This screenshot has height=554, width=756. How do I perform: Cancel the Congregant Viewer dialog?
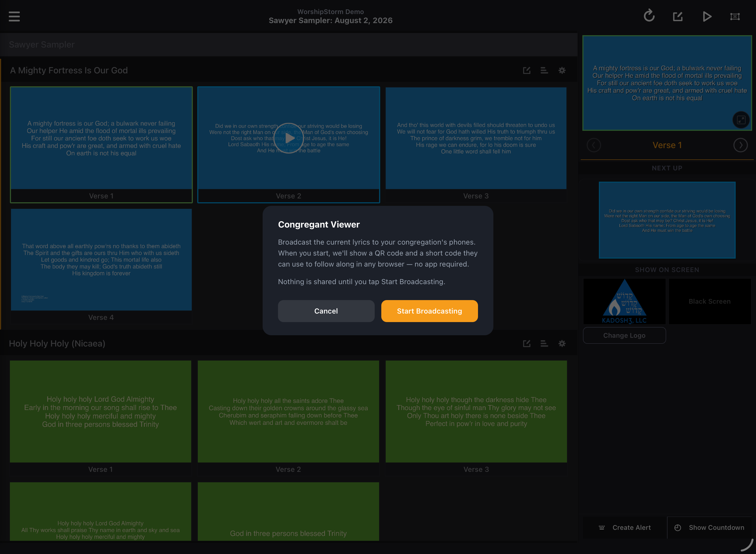pyautogui.click(x=326, y=311)
